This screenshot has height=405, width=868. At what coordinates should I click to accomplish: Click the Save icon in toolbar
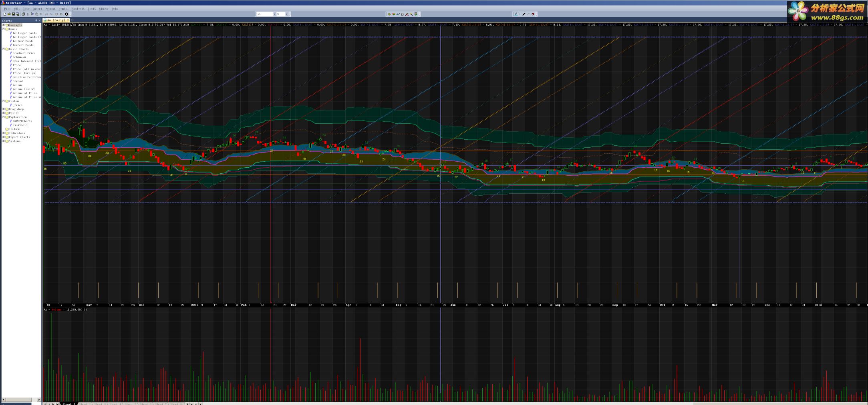pos(13,14)
